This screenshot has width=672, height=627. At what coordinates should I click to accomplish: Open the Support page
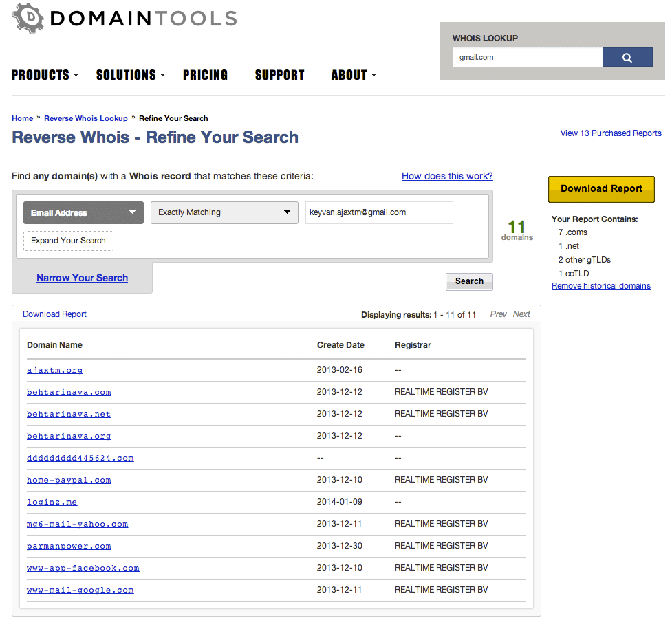[x=279, y=75]
